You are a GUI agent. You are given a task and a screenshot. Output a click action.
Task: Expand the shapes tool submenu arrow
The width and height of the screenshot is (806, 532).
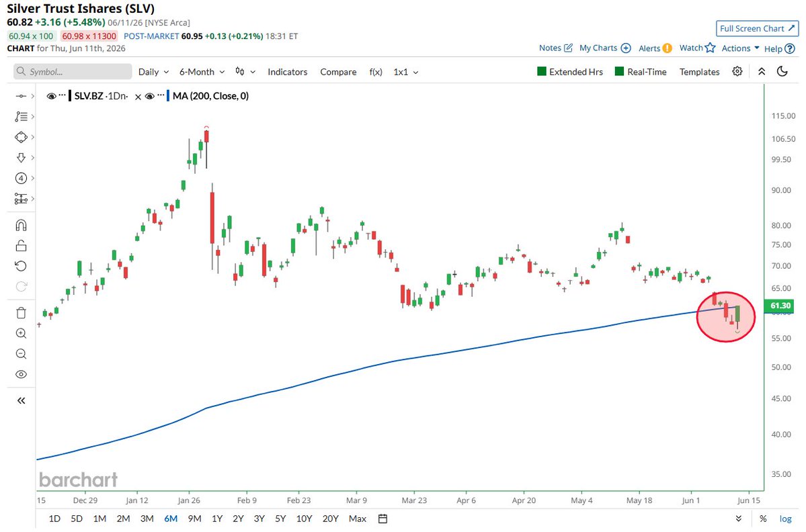point(32,137)
